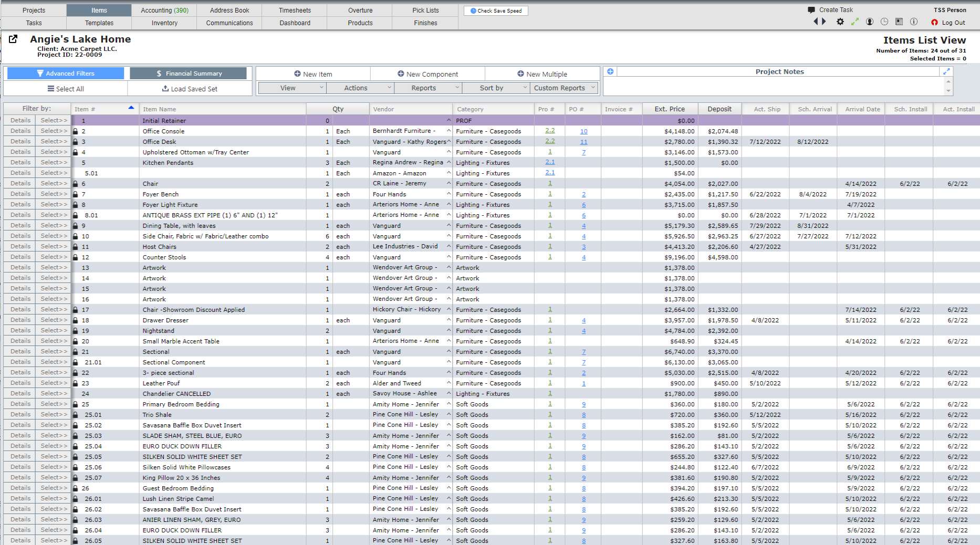
Task: Open the clock history icon
Action: click(x=884, y=22)
